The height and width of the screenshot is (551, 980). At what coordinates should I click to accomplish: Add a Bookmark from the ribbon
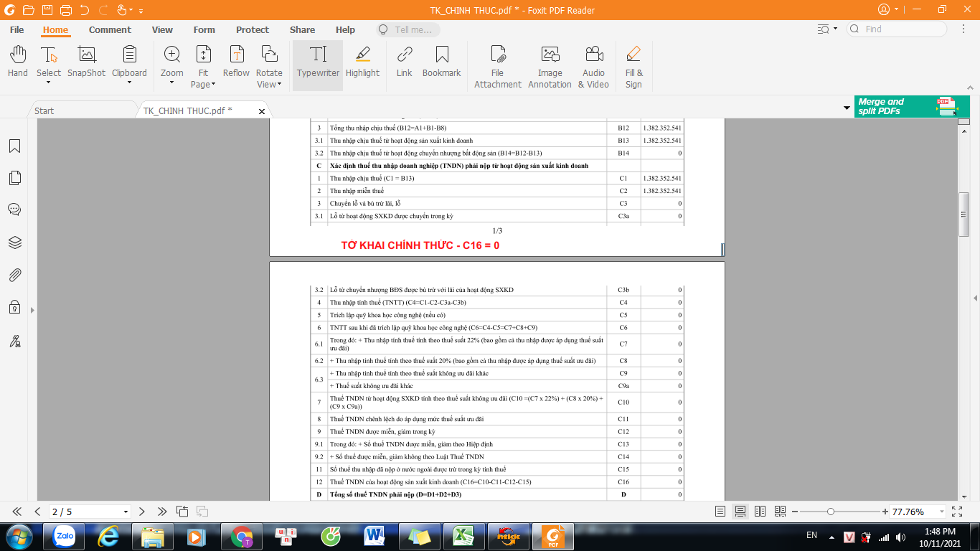[442, 62]
